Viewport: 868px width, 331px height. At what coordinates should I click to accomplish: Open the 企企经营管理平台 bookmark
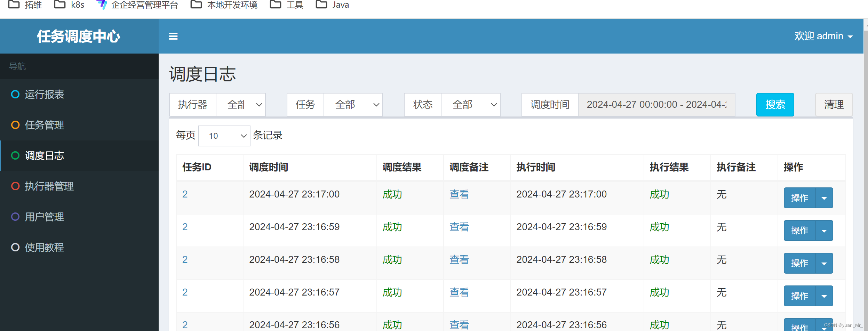coord(137,5)
